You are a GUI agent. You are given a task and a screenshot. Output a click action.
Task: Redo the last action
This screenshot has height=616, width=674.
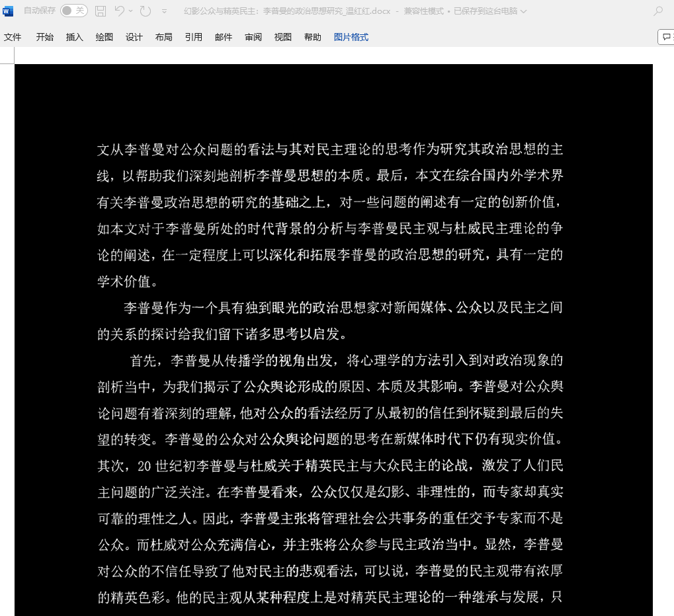[x=146, y=11]
